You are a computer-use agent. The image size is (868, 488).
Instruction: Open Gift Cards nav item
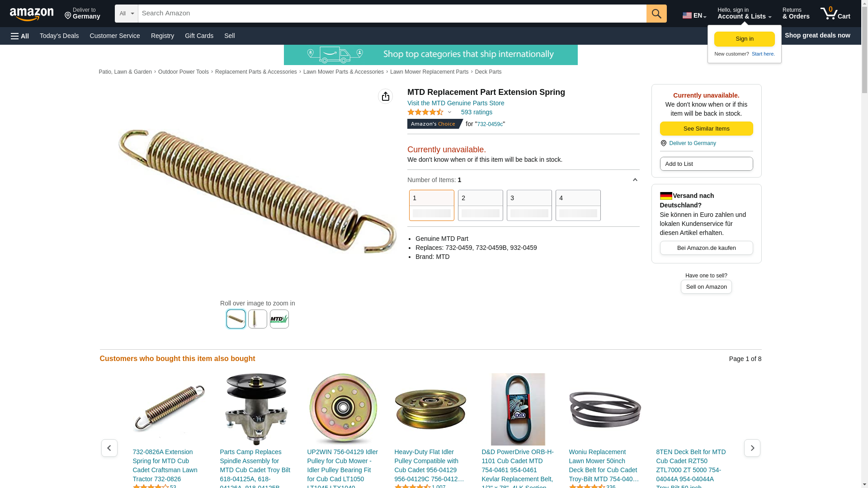coord(199,36)
